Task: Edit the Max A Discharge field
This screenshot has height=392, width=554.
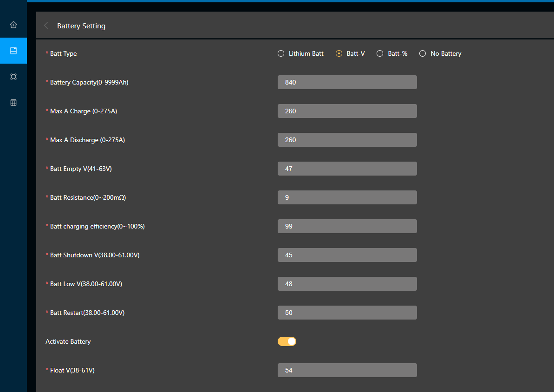Action: pos(347,140)
